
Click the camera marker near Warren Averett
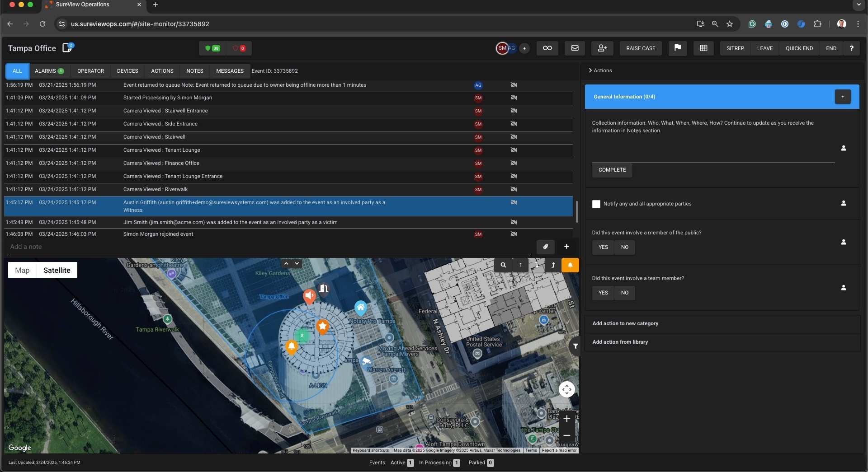point(366,362)
